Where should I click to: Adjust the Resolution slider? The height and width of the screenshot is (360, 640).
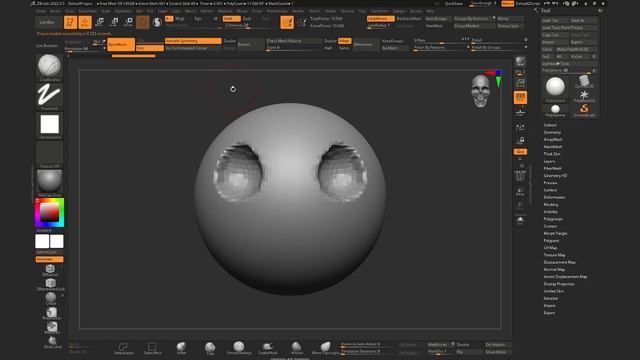pyautogui.click(x=84, y=49)
